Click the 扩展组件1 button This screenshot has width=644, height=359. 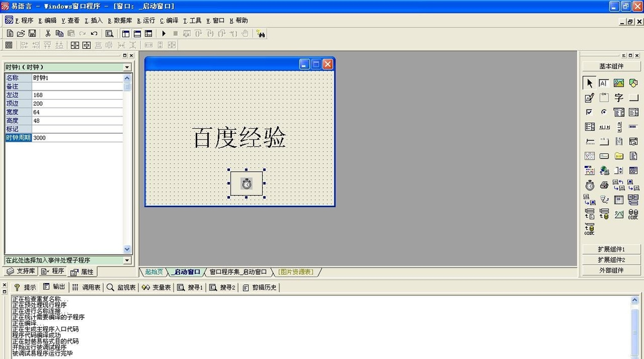tap(611, 249)
